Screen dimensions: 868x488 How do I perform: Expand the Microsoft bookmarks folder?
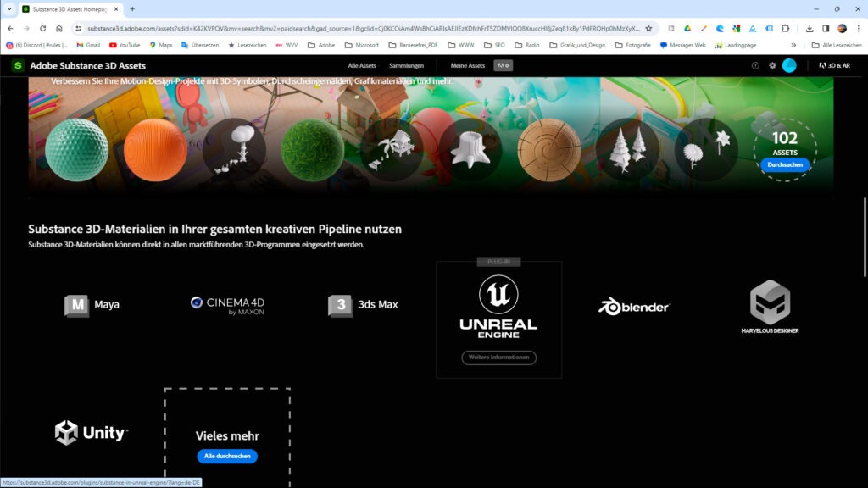(361, 46)
